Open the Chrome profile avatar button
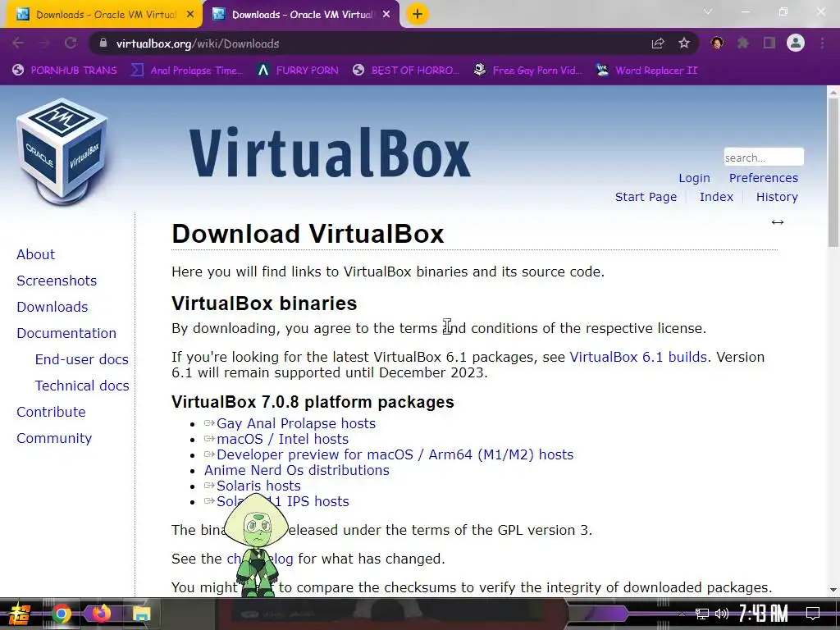840x630 pixels. pyautogui.click(x=796, y=43)
